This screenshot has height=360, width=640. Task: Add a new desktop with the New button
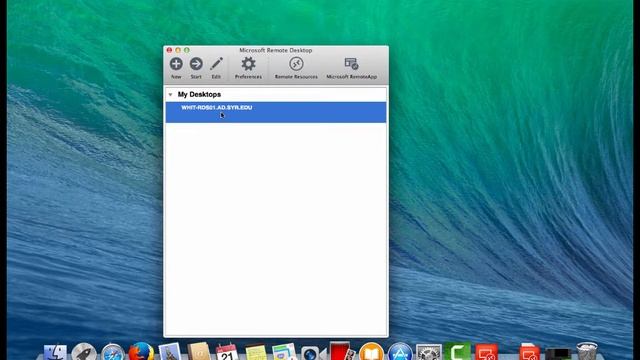click(x=176, y=68)
